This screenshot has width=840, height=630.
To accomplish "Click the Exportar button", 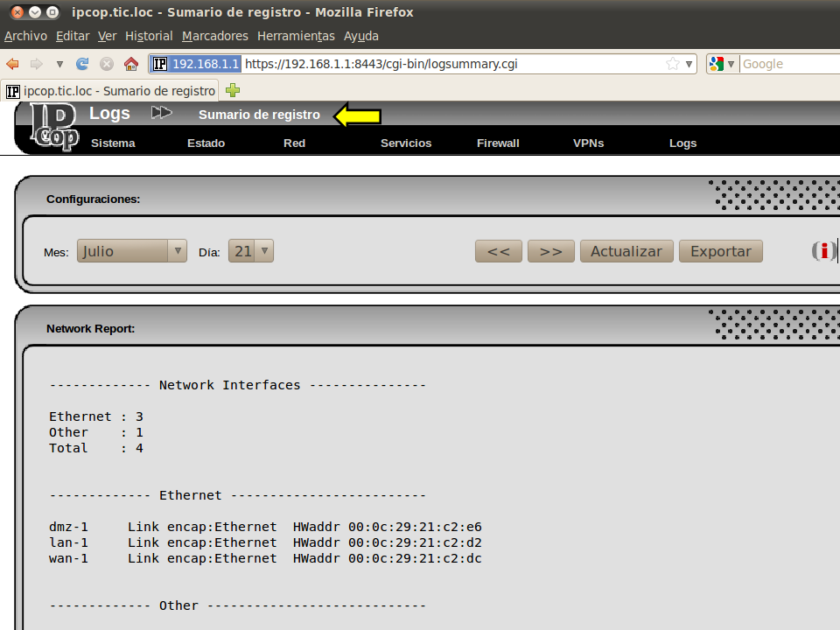I will tap(721, 251).
